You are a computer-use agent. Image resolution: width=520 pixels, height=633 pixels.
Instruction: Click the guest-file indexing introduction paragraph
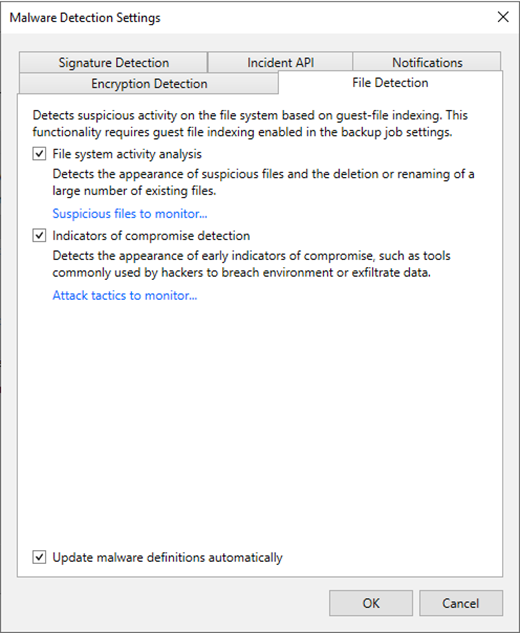pos(250,124)
